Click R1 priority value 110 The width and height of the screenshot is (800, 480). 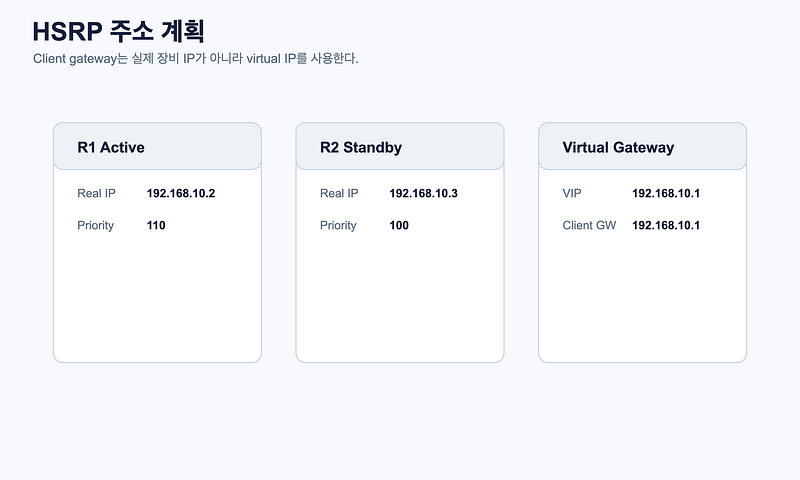point(156,225)
